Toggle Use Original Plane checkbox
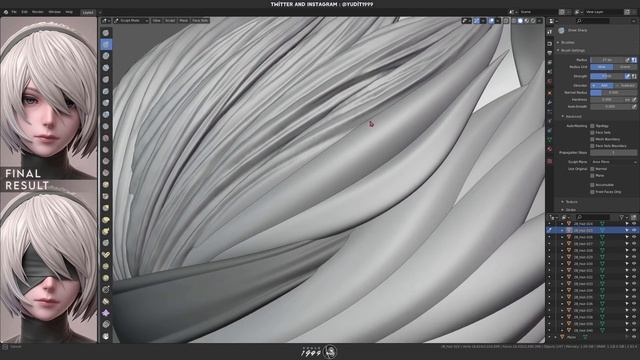 click(592, 176)
